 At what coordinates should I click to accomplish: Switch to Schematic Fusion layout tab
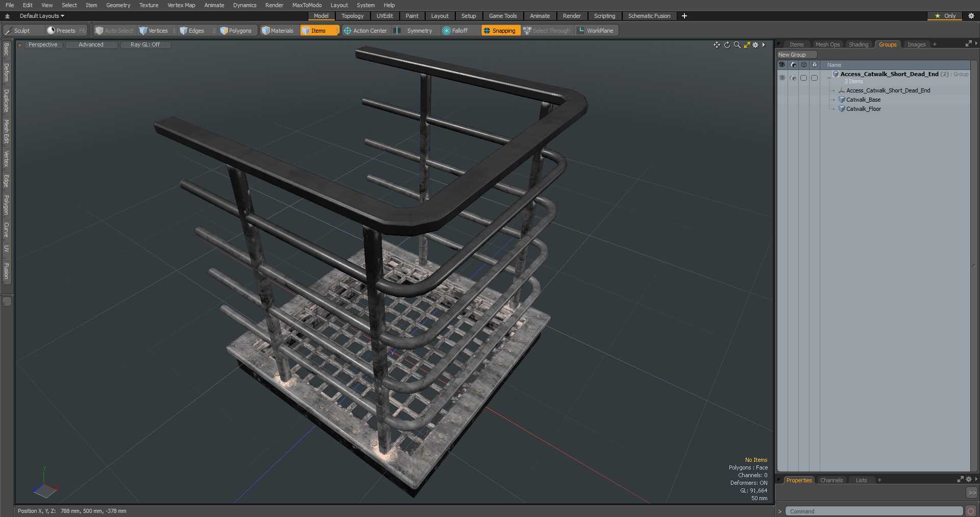point(649,16)
